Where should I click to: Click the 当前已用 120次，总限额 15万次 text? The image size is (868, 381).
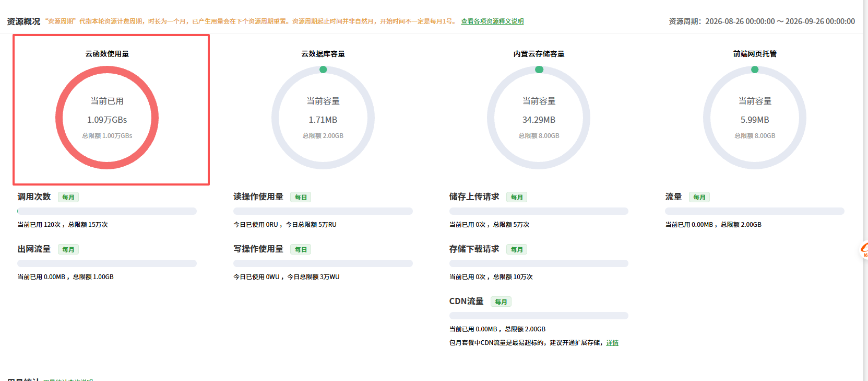(x=63, y=225)
